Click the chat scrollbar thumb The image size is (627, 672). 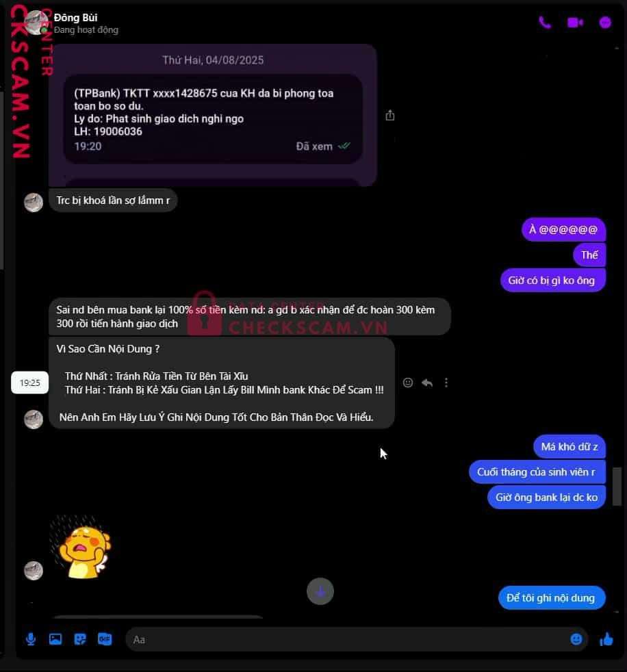point(617,487)
